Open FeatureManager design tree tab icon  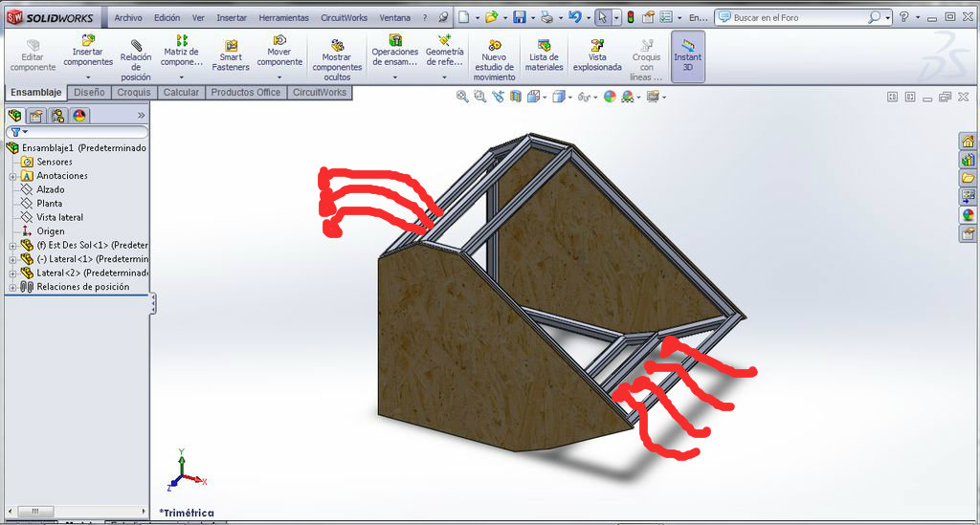click(15, 116)
